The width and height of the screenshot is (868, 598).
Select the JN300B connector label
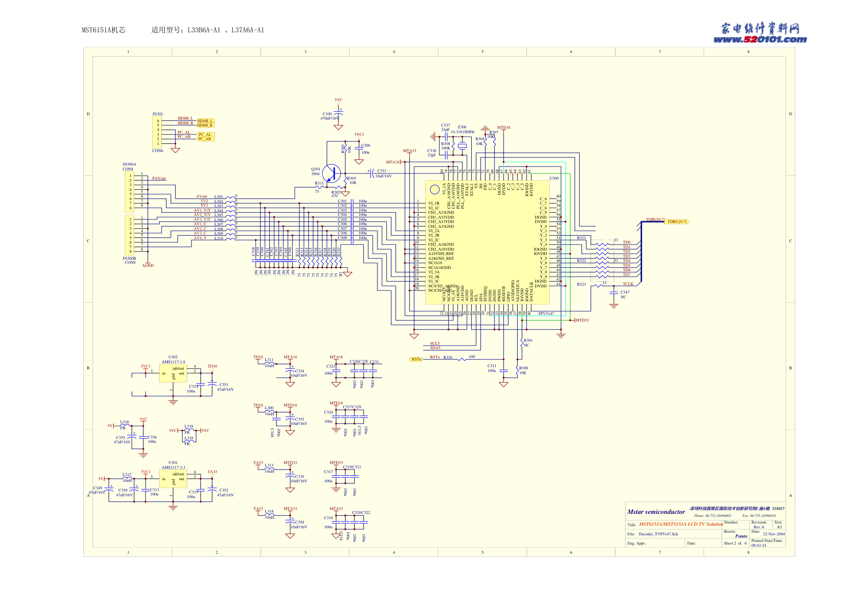(x=129, y=258)
